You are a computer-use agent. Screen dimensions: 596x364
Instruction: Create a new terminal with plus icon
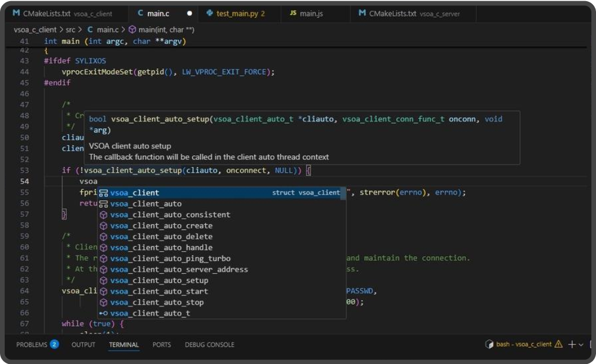(572, 344)
